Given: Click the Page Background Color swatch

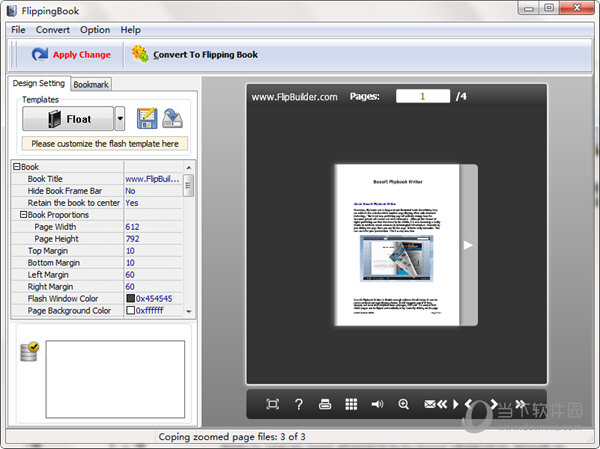Looking at the screenshot, I should (130, 310).
